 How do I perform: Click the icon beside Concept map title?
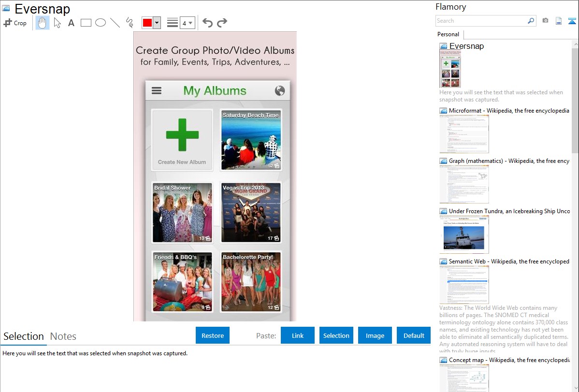pyautogui.click(x=443, y=360)
